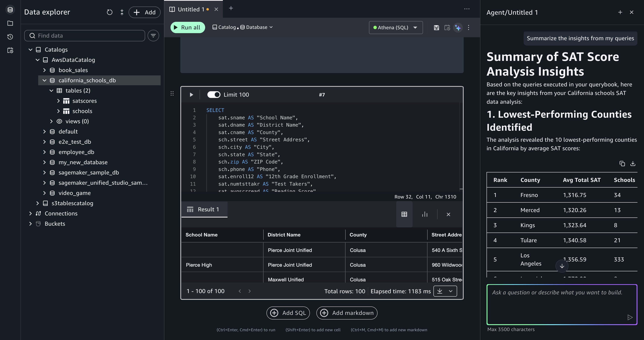Open download options dropdown arrow
This screenshot has width=644, height=340.
[451, 291]
